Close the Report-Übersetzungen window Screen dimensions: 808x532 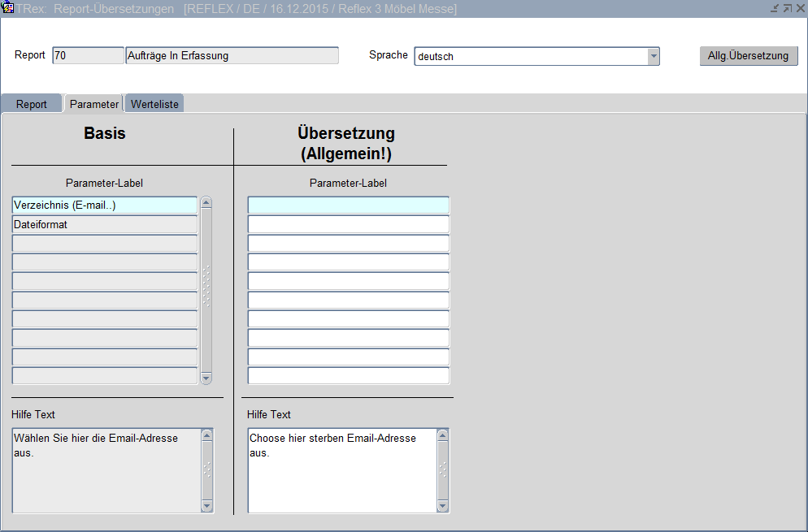pyautogui.click(x=800, y=8)
